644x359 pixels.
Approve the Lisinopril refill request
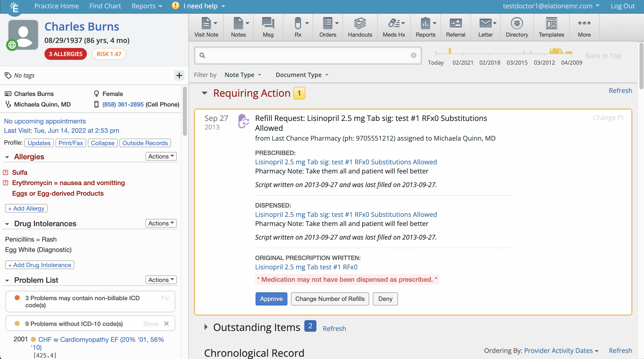[x=271, y=299]
